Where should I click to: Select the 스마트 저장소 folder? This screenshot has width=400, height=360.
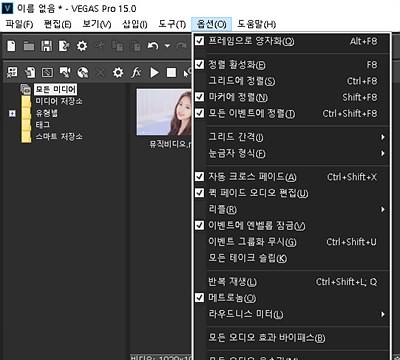[59, 136]
